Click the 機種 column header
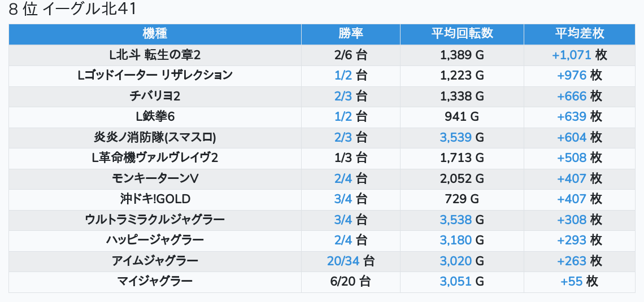Viewport: 644px width, 302px height. 155,34
